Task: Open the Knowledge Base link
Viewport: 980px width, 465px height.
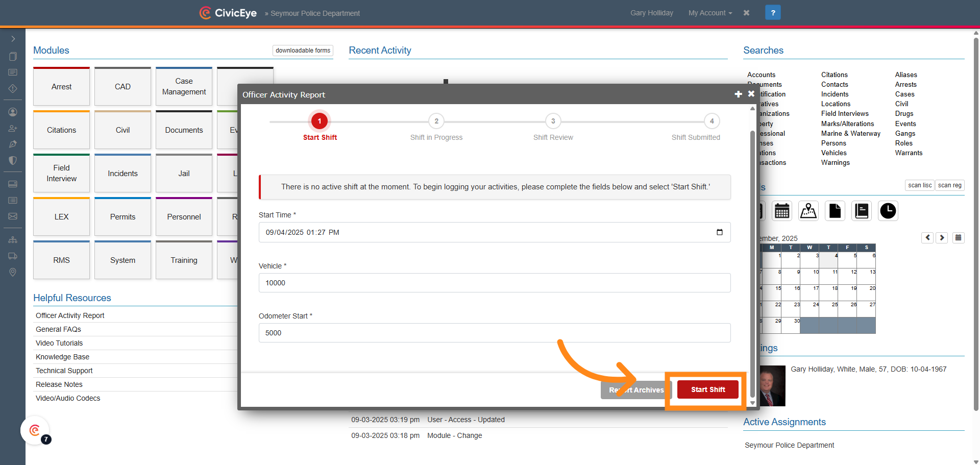Action: point(62,357)
